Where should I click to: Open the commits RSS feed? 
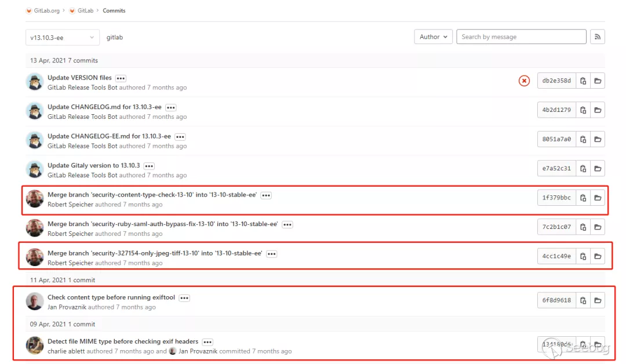click(598, 37)
